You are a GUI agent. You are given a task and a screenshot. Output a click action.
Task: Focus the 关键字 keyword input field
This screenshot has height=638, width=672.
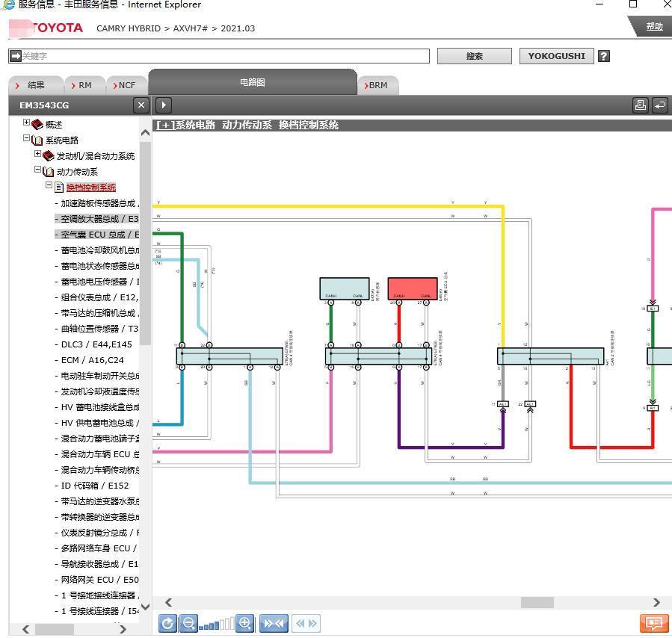tap(218, 56)
